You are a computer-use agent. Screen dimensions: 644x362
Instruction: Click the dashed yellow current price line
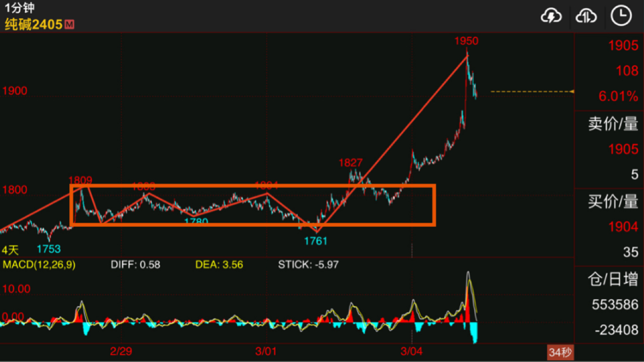[x=532, y=92]
